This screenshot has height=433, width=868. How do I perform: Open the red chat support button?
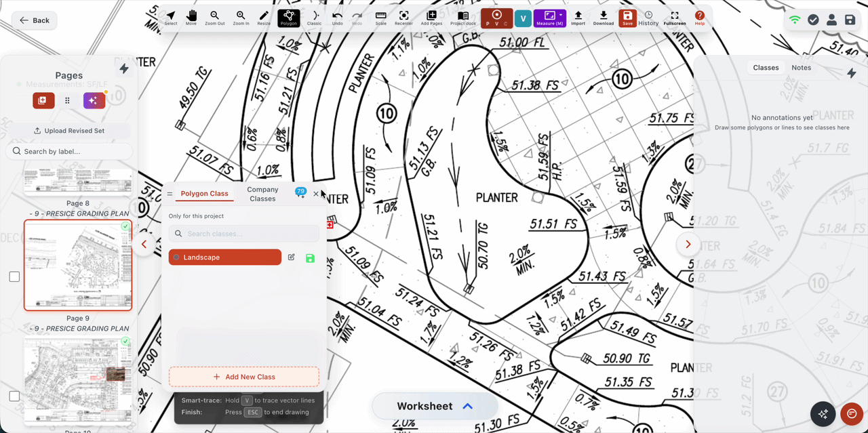coord(851,413)
